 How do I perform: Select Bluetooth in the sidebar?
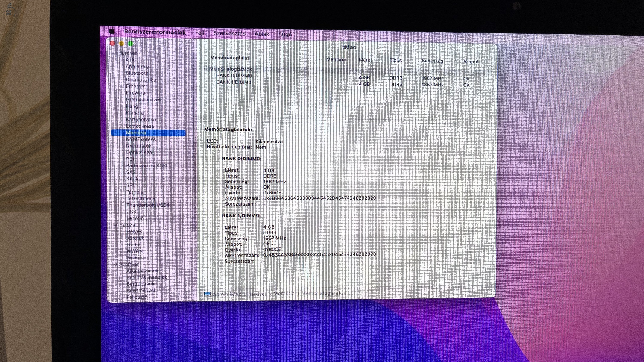coord(137,73)
